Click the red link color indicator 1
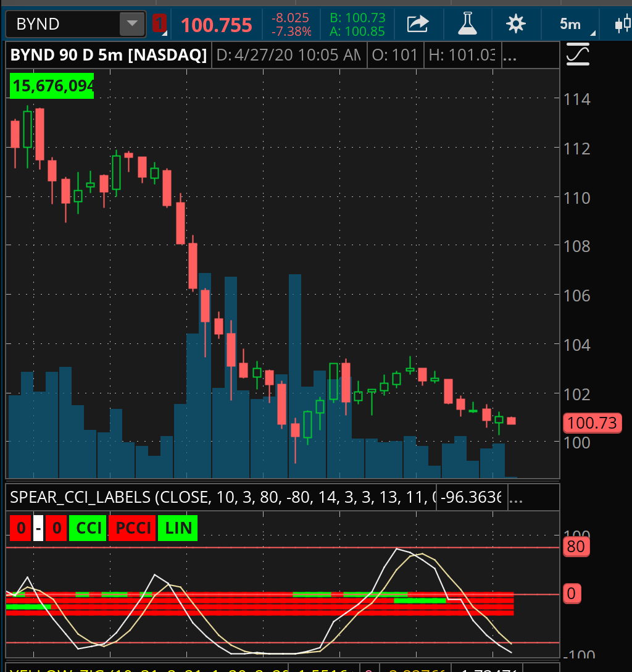 tap(159, 24)
